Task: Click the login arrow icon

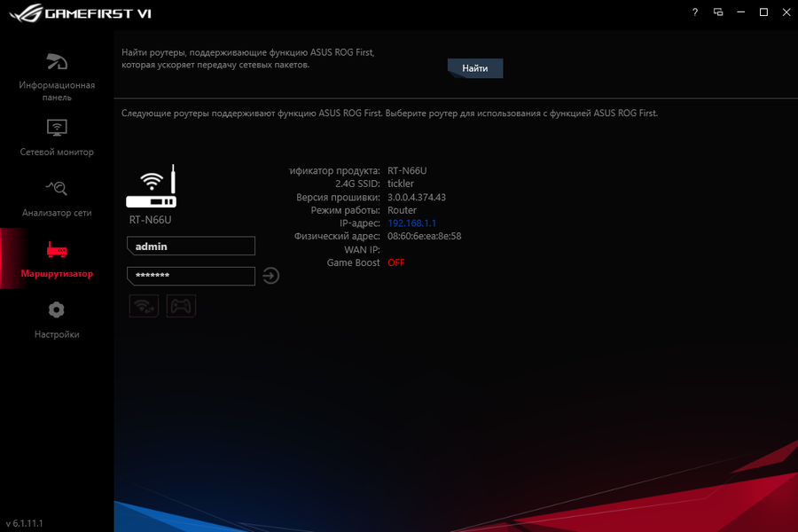Action: tap(270, 276)
